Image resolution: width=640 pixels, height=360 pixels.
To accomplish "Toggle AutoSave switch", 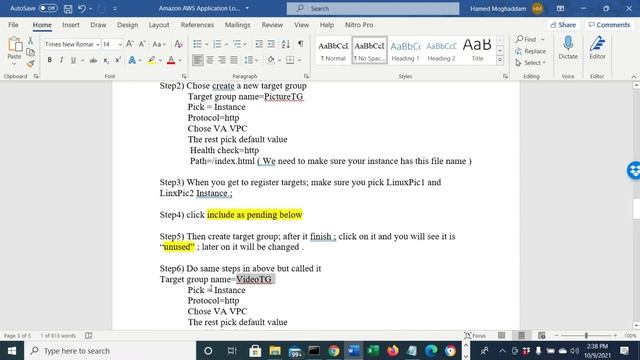I will [x=48, y=8].
